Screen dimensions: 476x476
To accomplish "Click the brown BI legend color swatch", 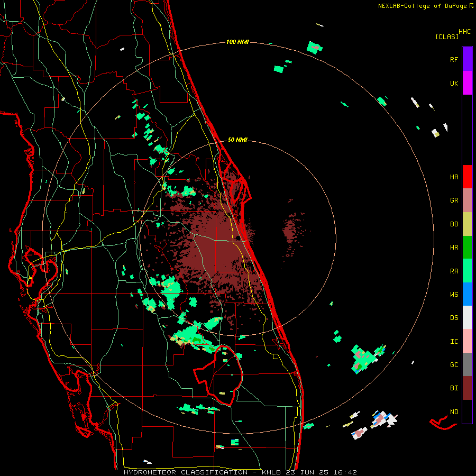I will tap(467, 388).
